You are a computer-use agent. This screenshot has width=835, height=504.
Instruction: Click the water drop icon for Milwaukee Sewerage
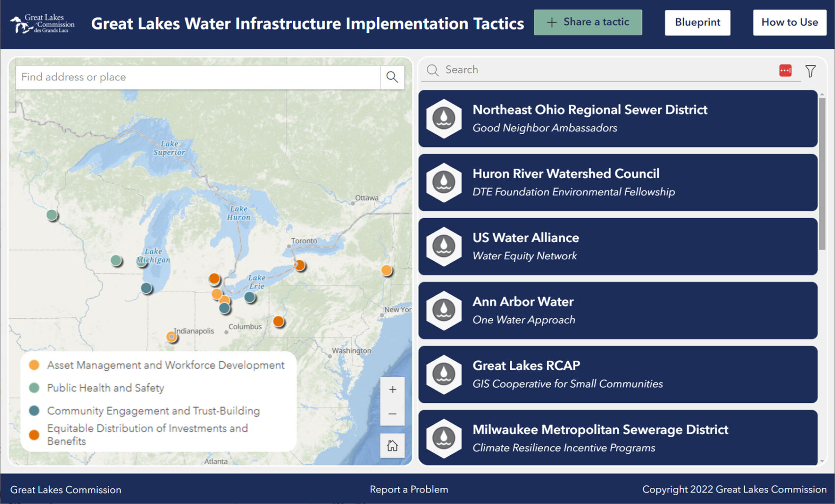point(444,438)
